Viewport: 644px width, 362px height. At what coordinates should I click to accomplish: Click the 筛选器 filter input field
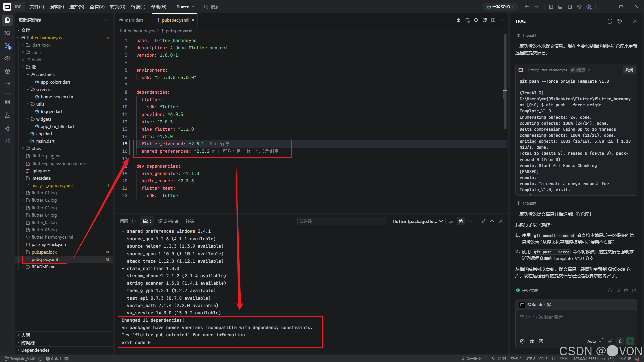[x=342, y=221]
